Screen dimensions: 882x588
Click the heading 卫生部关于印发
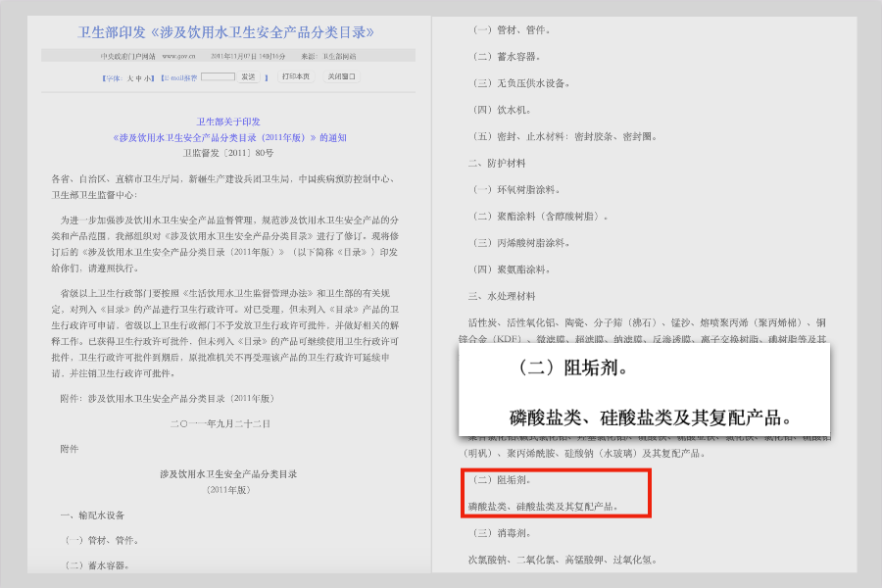227,122
